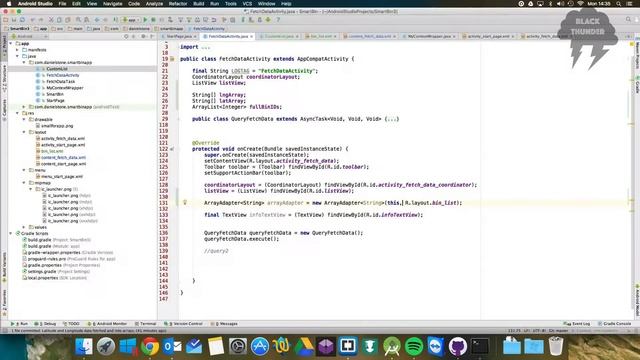
Task: Navigate back with the blue left arrow
Action: click(97, 20)
